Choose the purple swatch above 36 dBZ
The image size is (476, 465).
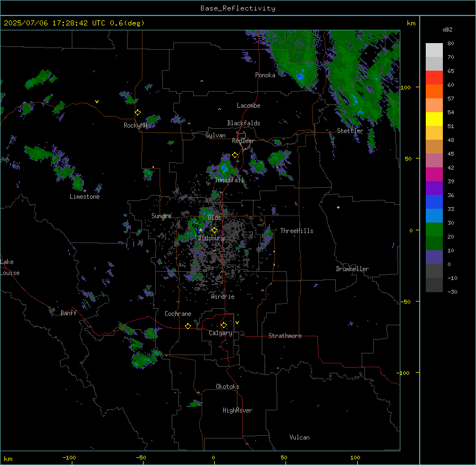(434, 188)
